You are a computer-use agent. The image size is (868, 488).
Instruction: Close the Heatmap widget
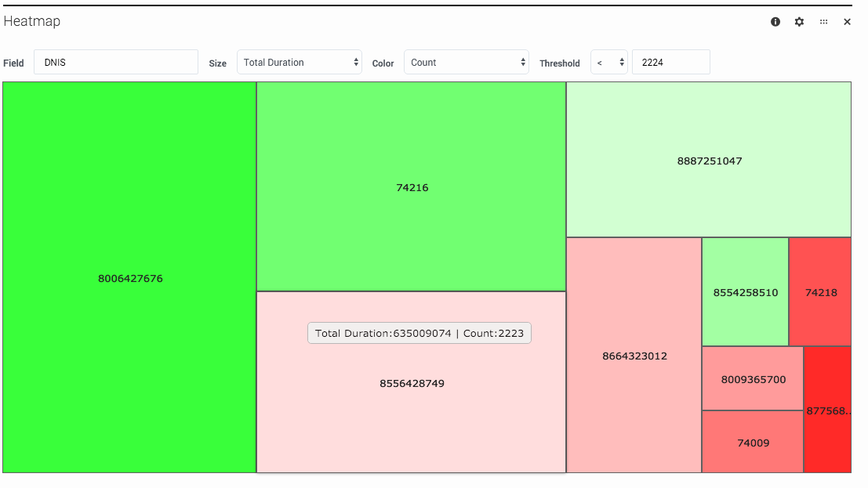pyautogui.click(x=847, y=22)
